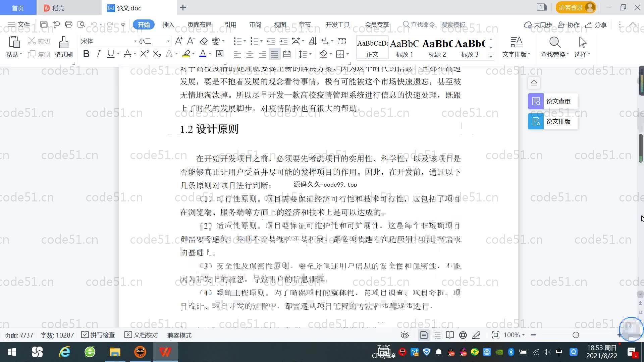Open File Explorer on the taskbar
Image resolution: width=644 pixels, height=362 pixels.
coord(115,352)
